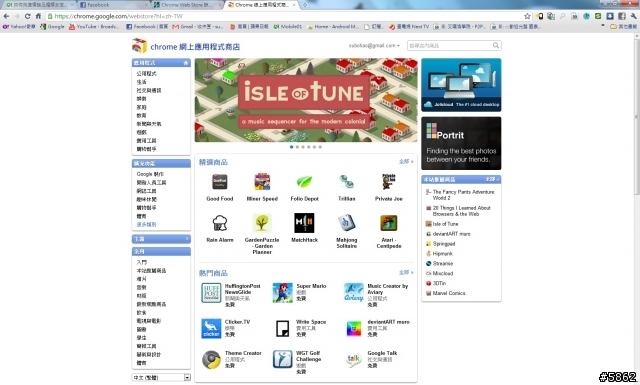Open the Gmail bookmark

point(198,27)
